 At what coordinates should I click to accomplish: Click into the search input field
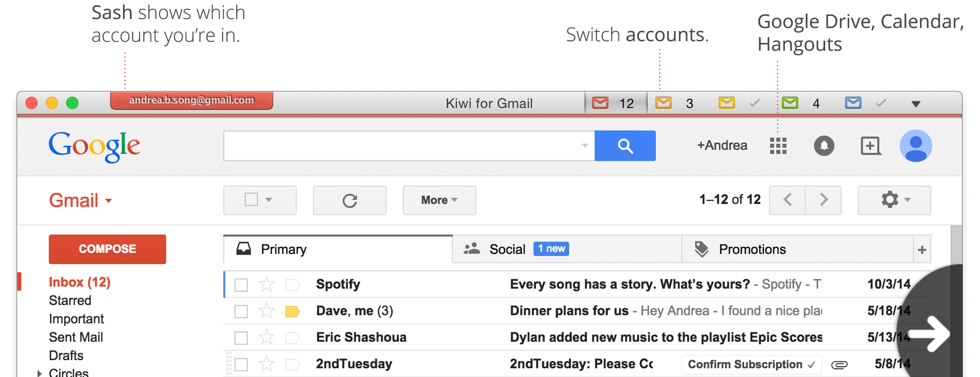pos(400,146)
